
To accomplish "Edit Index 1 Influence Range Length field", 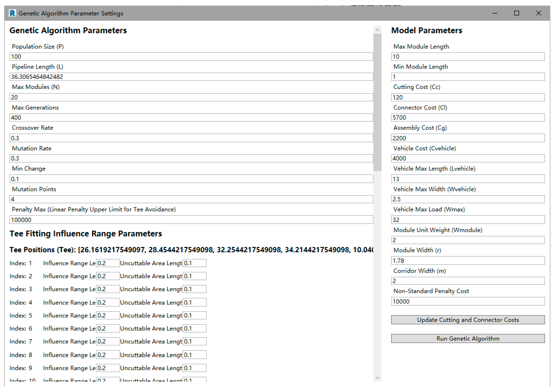I will (x=108, y=263).
